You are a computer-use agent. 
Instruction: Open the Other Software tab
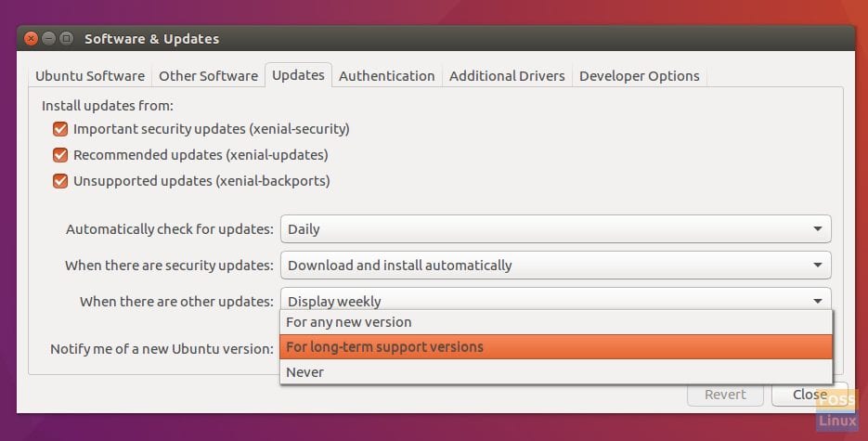tap(208, 76)
